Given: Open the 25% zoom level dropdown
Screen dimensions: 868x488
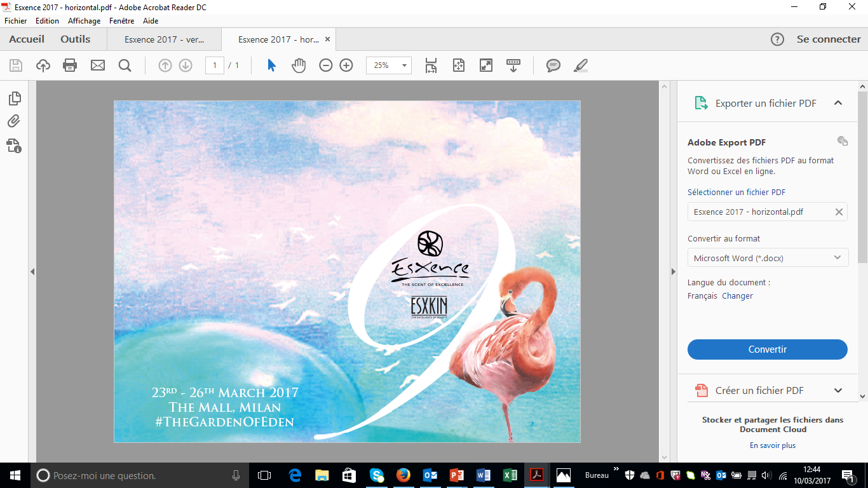Looking at the screenshot, I should point(403,65).
